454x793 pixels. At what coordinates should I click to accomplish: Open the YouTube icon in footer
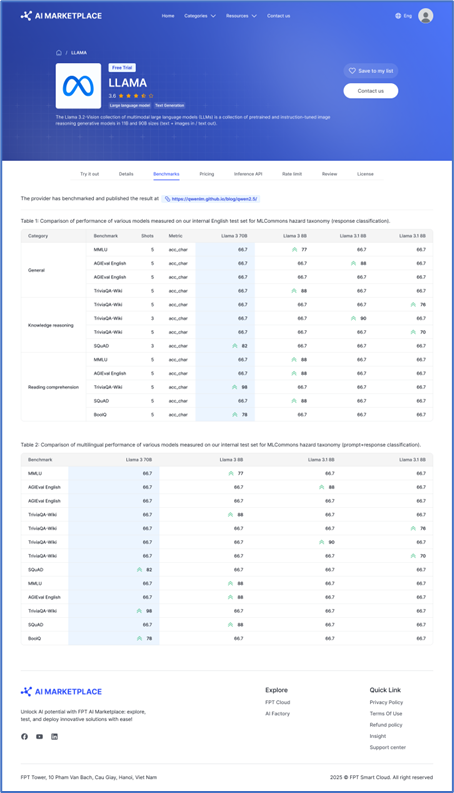pyautogui.click(x=39, y=736)
